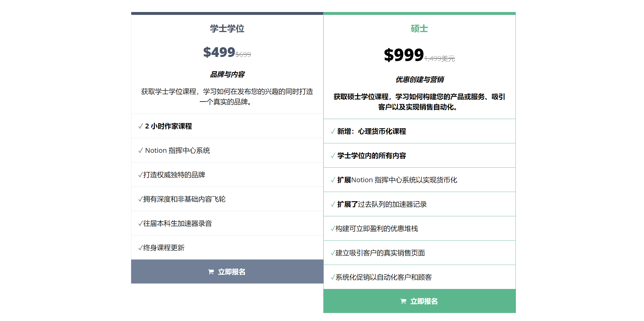Click the checkmark beside "系统化促销以自动化客户和顾客"

[333, 277]
